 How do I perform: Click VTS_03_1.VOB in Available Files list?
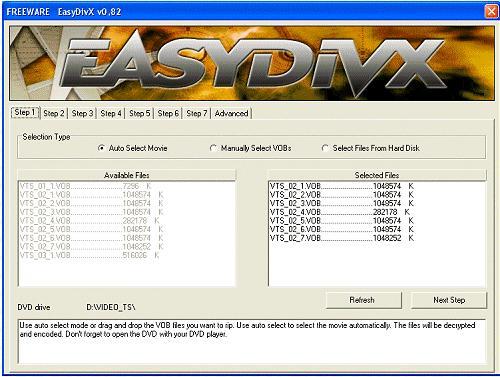pos(89,255)
